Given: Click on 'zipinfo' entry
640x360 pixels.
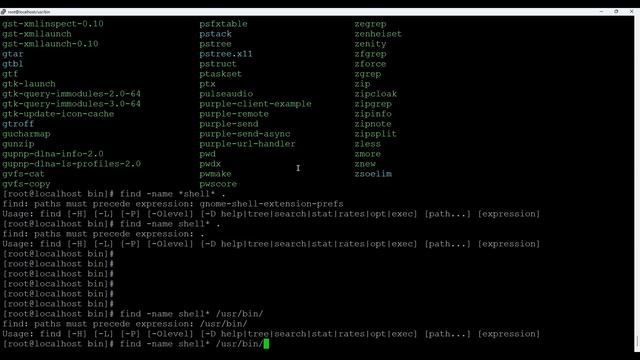Looking at the screenshot, I should [x=373, y=114].
